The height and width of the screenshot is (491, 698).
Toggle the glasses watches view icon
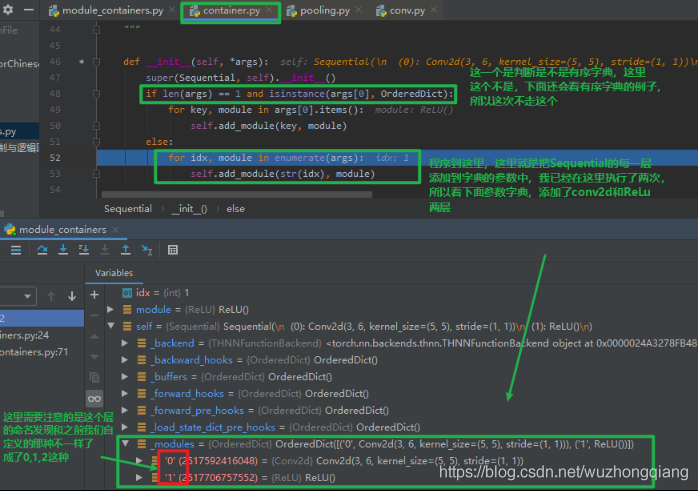pos(94,399)
